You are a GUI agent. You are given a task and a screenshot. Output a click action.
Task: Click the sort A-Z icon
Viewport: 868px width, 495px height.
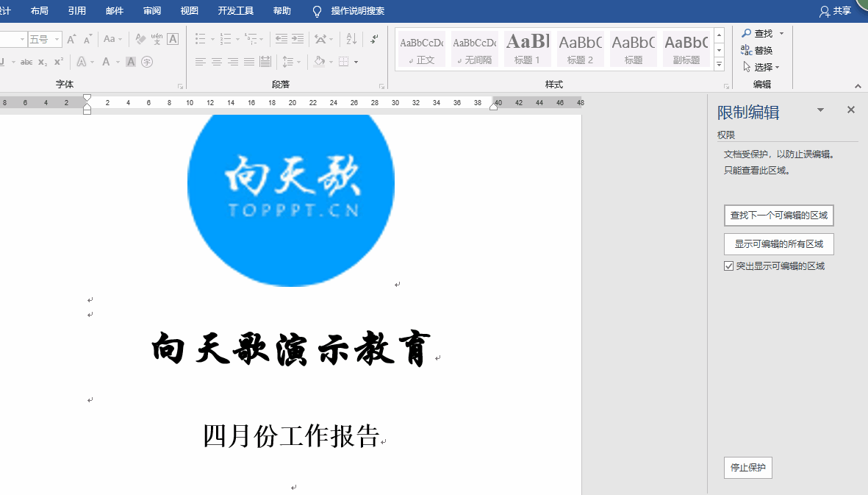tap(351, 39)
